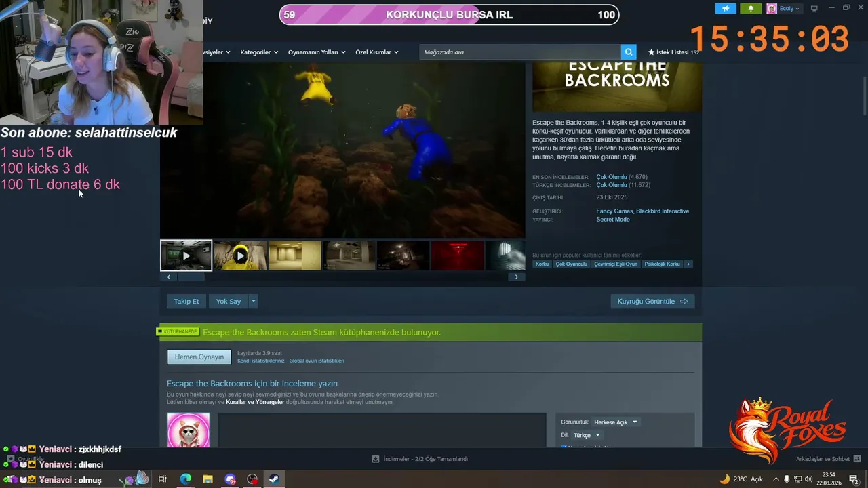Open Discord from the taskbar

click(x=230, y=479)
